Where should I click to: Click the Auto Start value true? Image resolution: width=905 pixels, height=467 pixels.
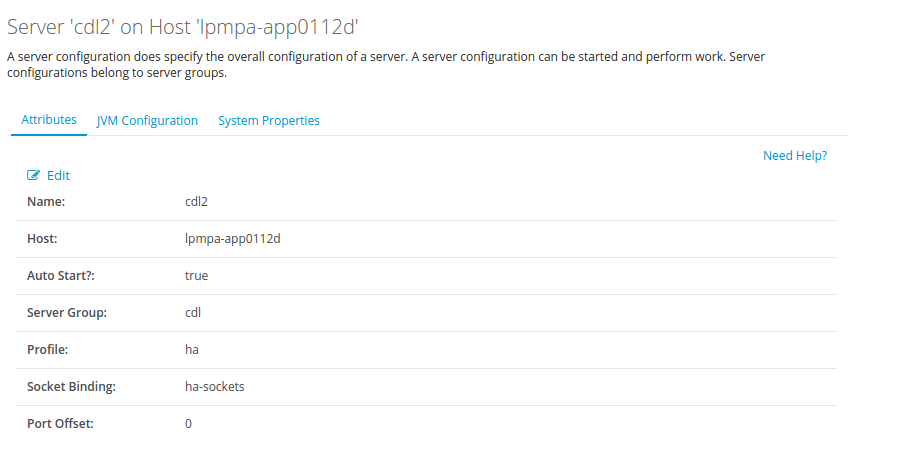[x=196, y=275]
